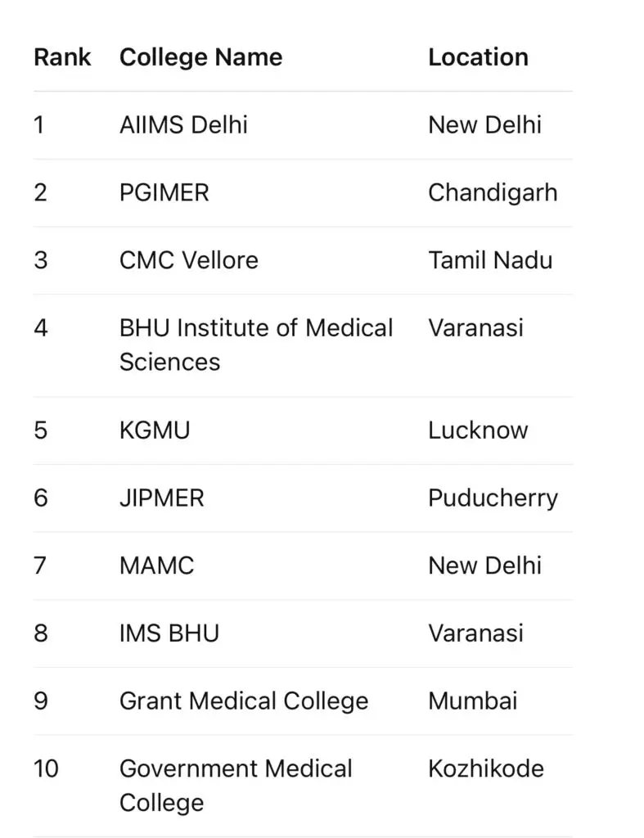Click rank number 10 cell
The height and width of the screenshot is (838, 644).
pos(46,768)
